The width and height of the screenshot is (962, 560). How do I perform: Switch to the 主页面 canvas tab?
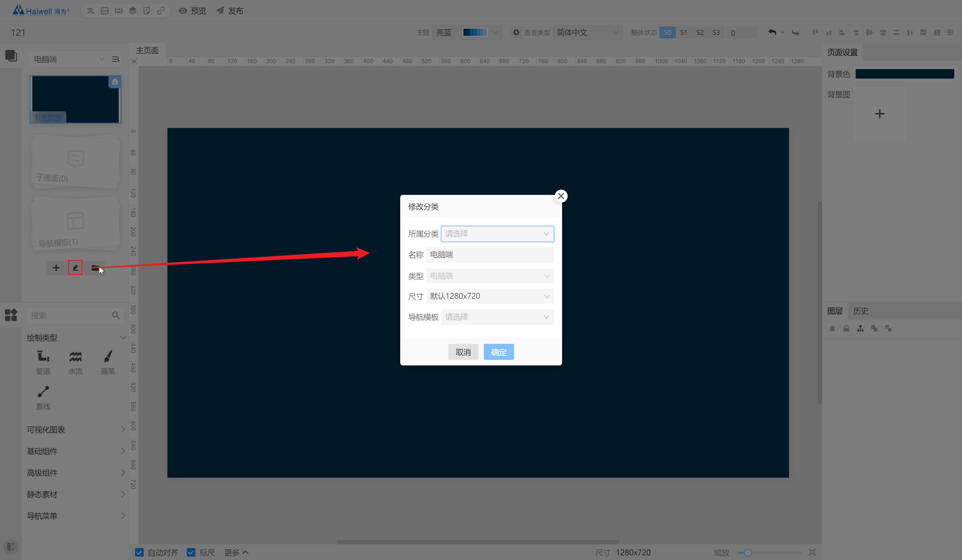147,50
